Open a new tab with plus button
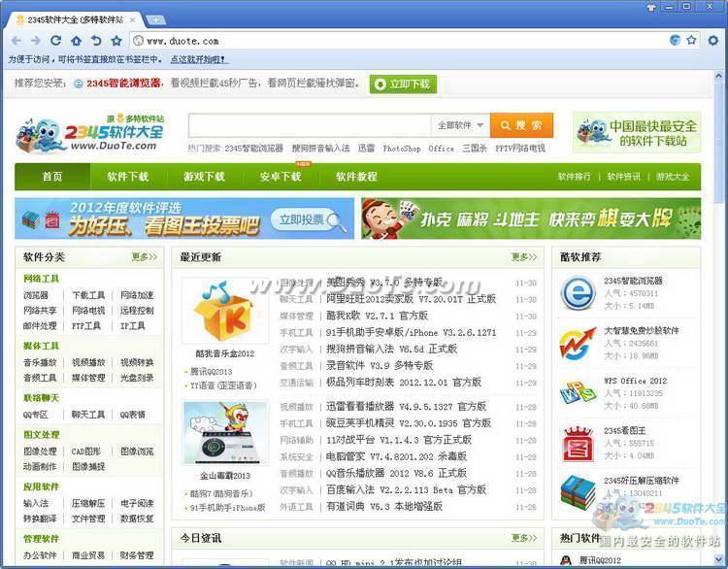This screenshot has width=728, height=569. pos(156,20)
